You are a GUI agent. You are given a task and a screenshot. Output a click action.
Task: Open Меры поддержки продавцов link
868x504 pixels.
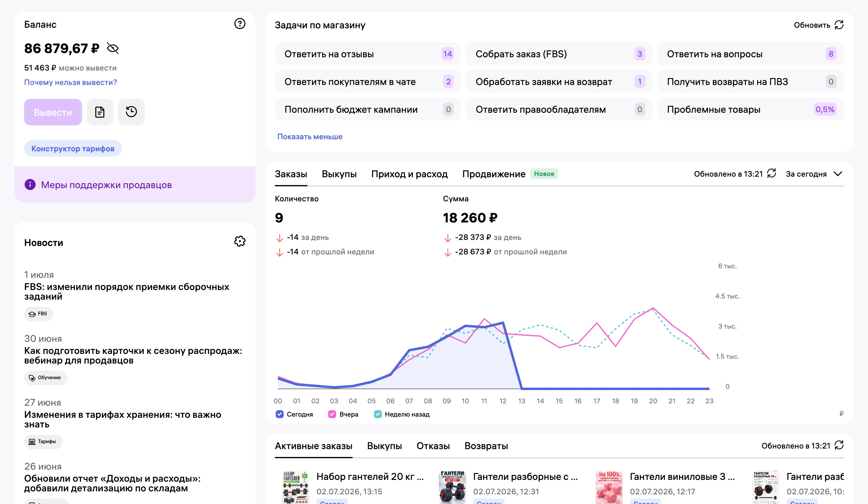106,185
